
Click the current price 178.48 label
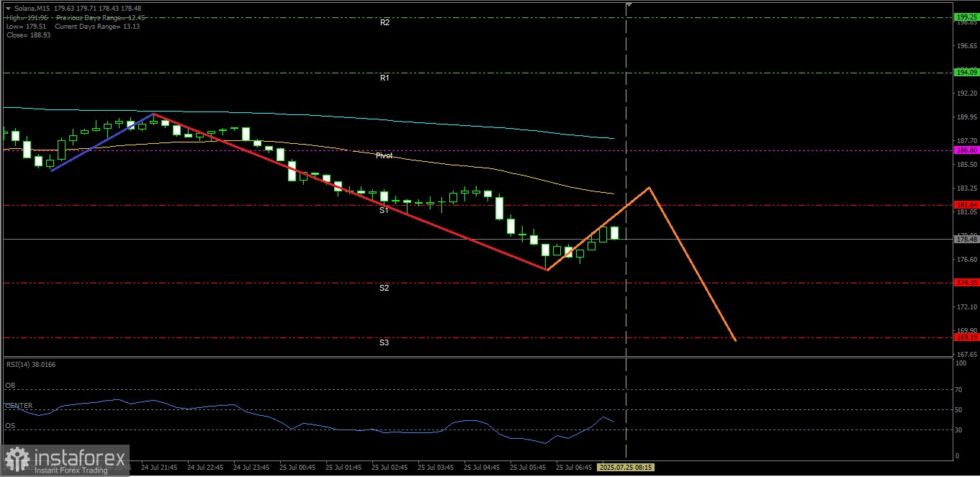(x=966, y=238)
